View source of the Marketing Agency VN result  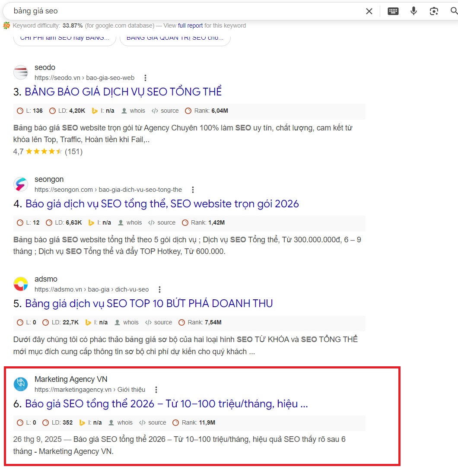coord(153,422)
